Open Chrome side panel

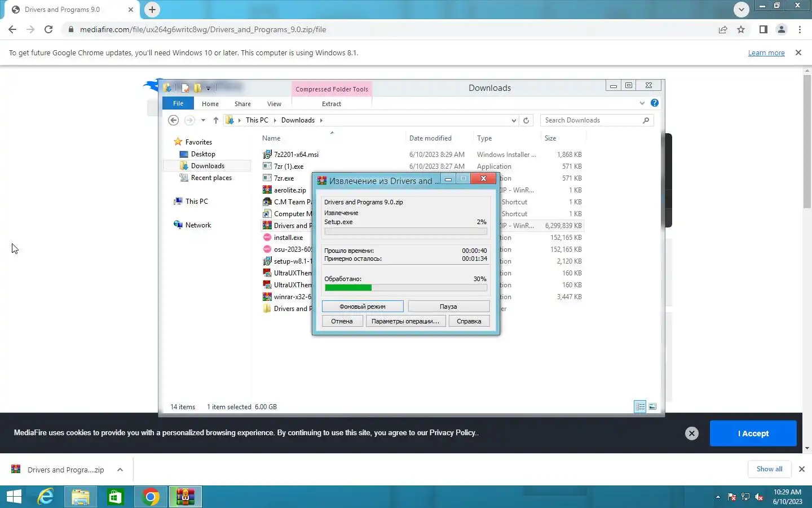coord(763,29)
